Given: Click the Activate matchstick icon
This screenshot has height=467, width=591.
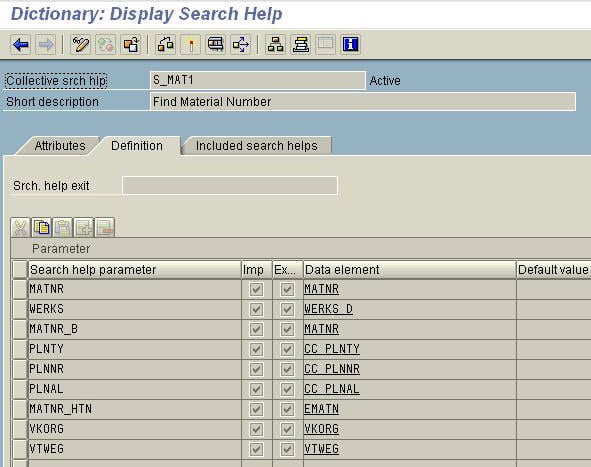Looking at the screenshot, I should 190,45.
